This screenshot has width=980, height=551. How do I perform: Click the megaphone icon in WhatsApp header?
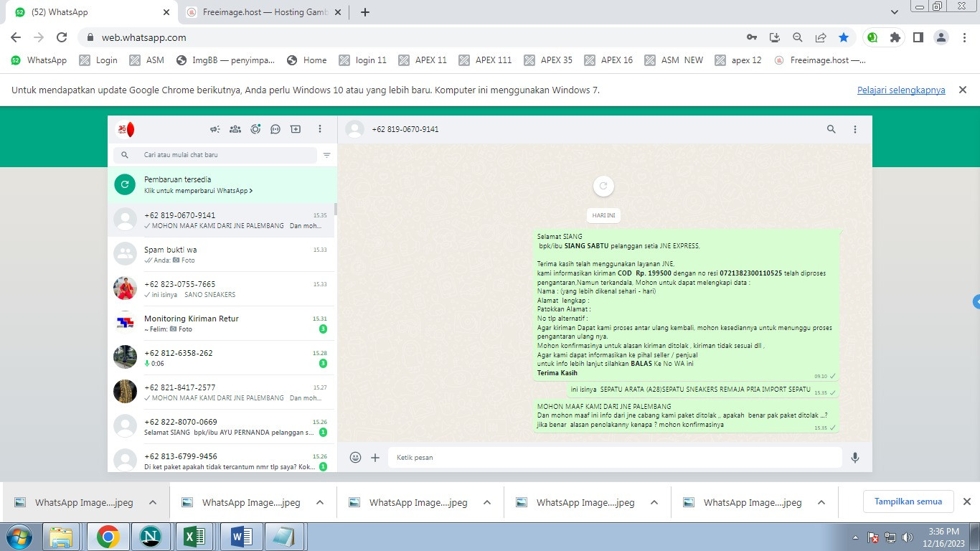(x=215, y=129)
